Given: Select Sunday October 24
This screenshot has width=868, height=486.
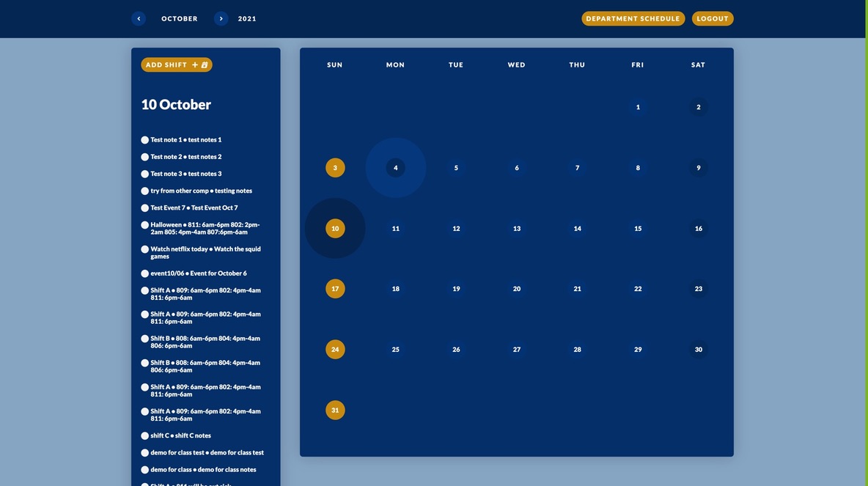Looking at the screenshot, I should (x=335, y=349).
